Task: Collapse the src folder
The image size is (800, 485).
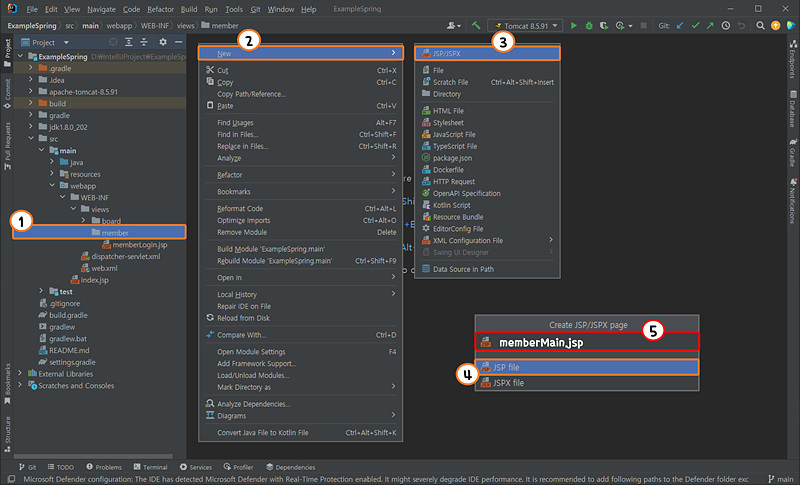Action: (31, 138)
